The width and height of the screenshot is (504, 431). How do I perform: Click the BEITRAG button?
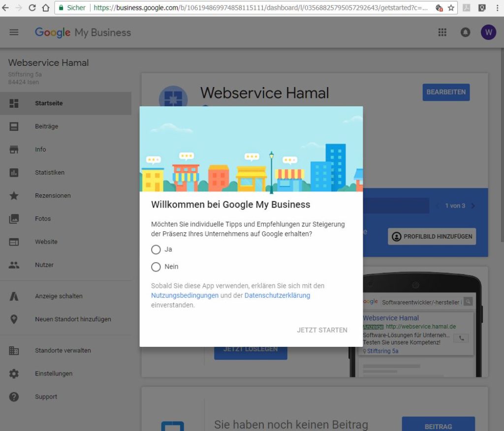tap(439, 424)
